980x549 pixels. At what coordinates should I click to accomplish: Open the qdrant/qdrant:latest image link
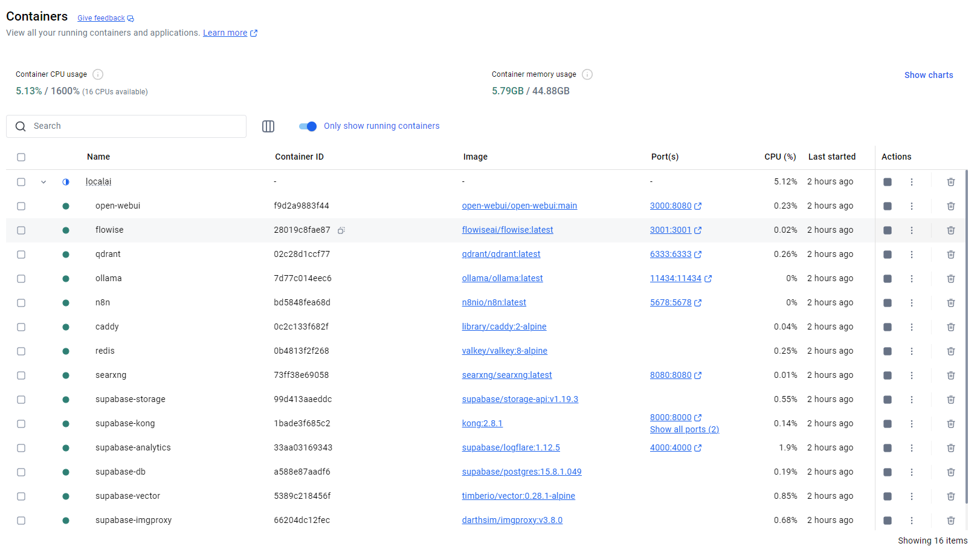(x=501, y=254)
